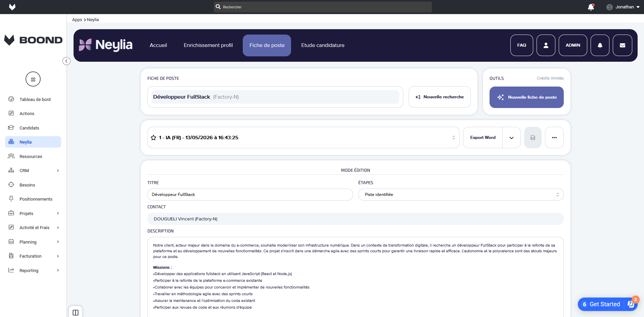Click the Nouvelle recherche button
The image size is (644, 317).
(440, 97)
